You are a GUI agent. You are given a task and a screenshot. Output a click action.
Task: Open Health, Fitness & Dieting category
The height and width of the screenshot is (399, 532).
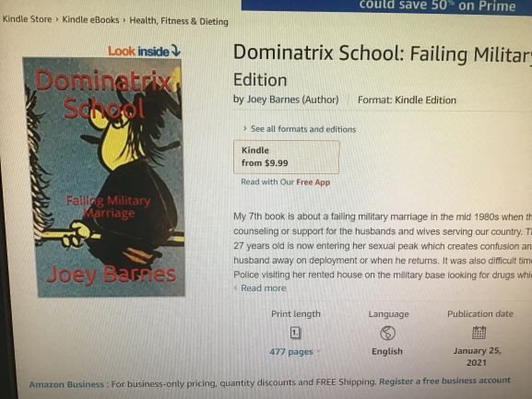coord(179,21)
